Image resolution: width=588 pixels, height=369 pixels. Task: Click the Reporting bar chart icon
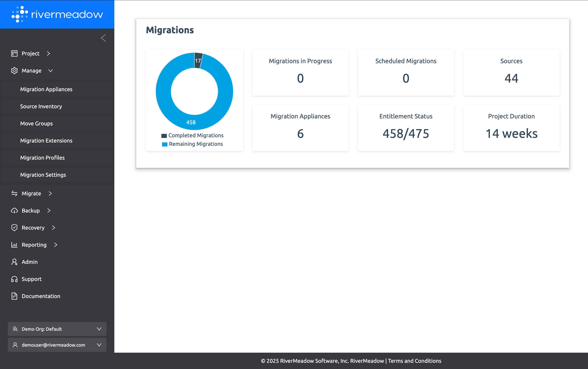pos(14,245)
